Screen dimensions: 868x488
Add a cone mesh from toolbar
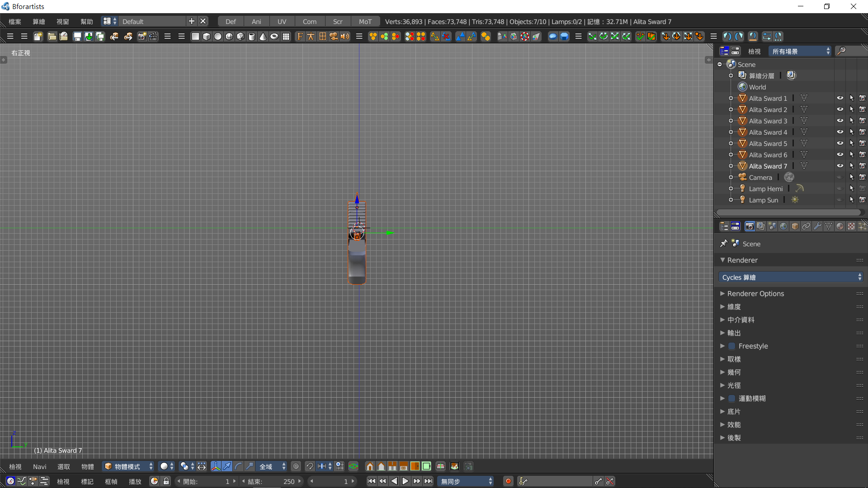pos(263,37)
